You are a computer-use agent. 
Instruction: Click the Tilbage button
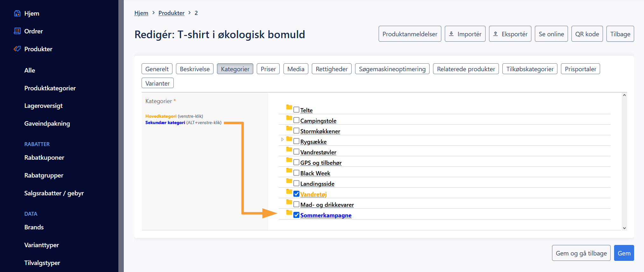point(620,34)
